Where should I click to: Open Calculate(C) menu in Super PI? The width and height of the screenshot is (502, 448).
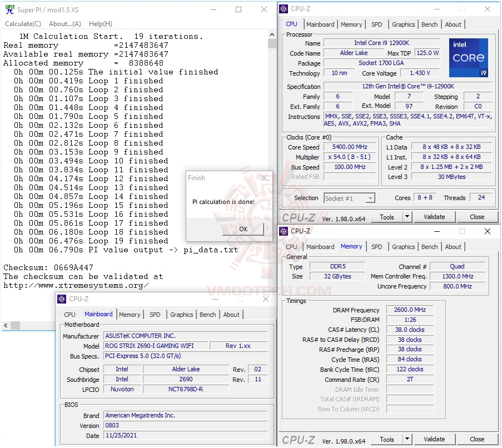point(23,24)
